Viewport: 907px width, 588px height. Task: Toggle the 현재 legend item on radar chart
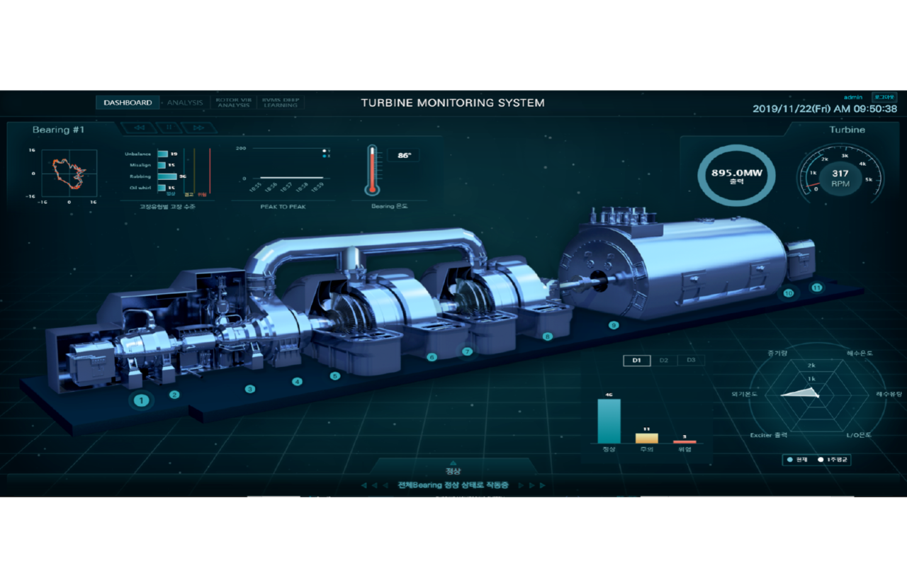tap(797, 460)
